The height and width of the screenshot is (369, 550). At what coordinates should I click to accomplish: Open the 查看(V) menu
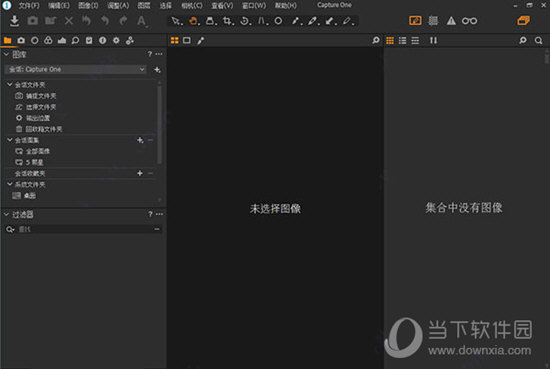pos(222,6)
